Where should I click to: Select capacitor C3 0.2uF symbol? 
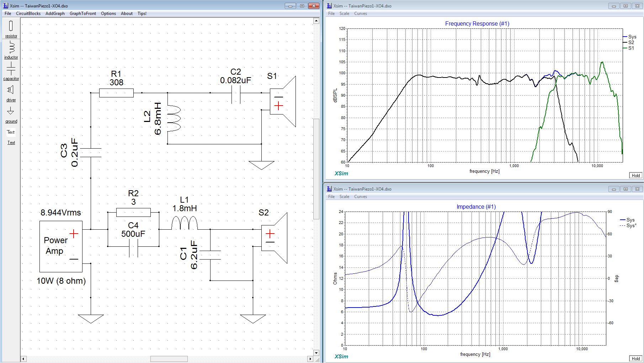tap(91, 153)
